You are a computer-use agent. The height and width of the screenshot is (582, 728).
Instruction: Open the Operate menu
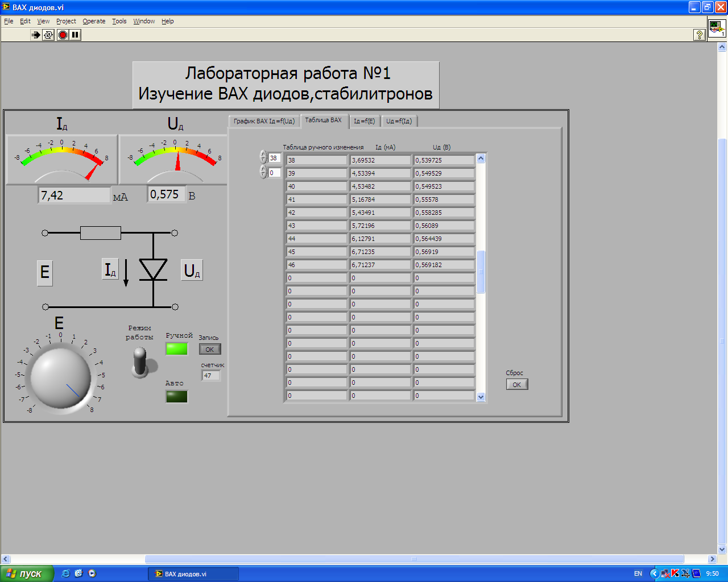(x=94, y=21)
